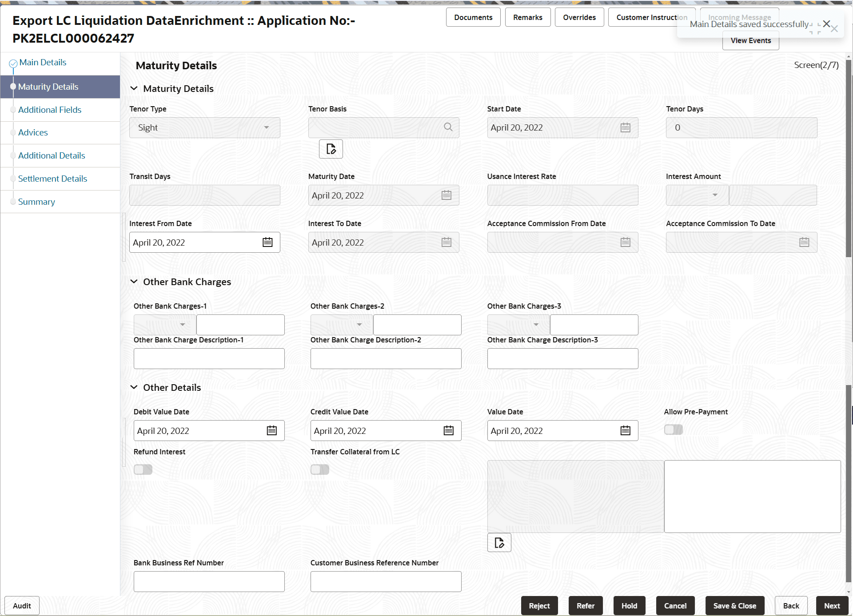The image size is (853, 616).
Task: Open the Documents button
Action: (x=473, y=17)
